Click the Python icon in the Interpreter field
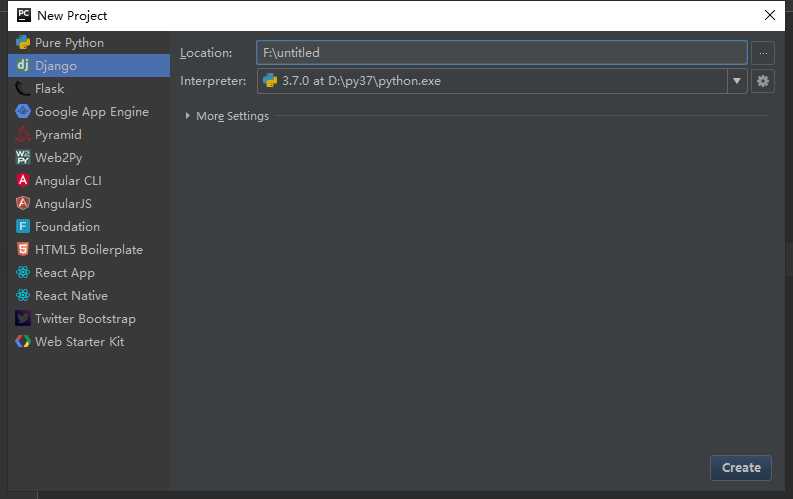This screenshot has width=793, height=499. tap(270, 81)
